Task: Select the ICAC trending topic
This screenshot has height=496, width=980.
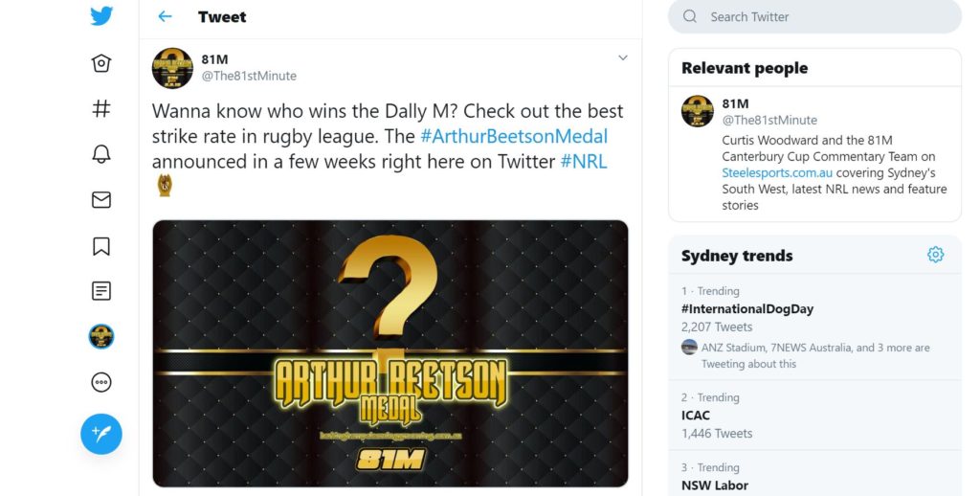Action: [696, 416]
